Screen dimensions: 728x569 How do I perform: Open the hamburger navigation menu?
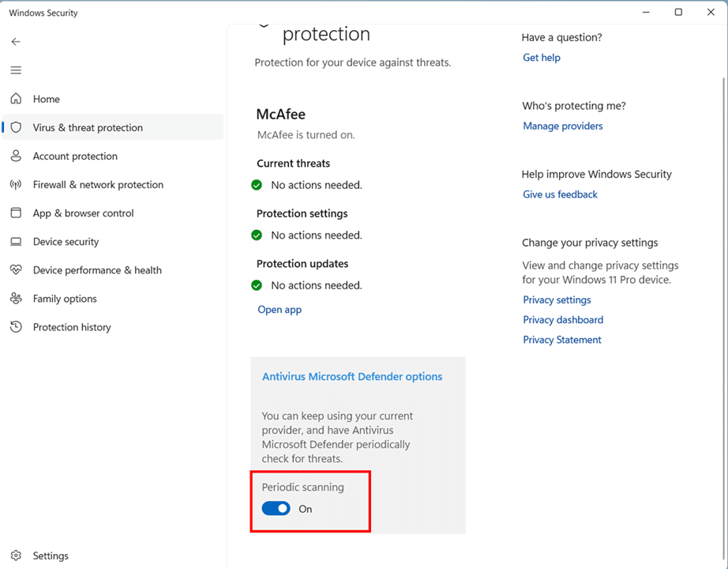(16, 70)
